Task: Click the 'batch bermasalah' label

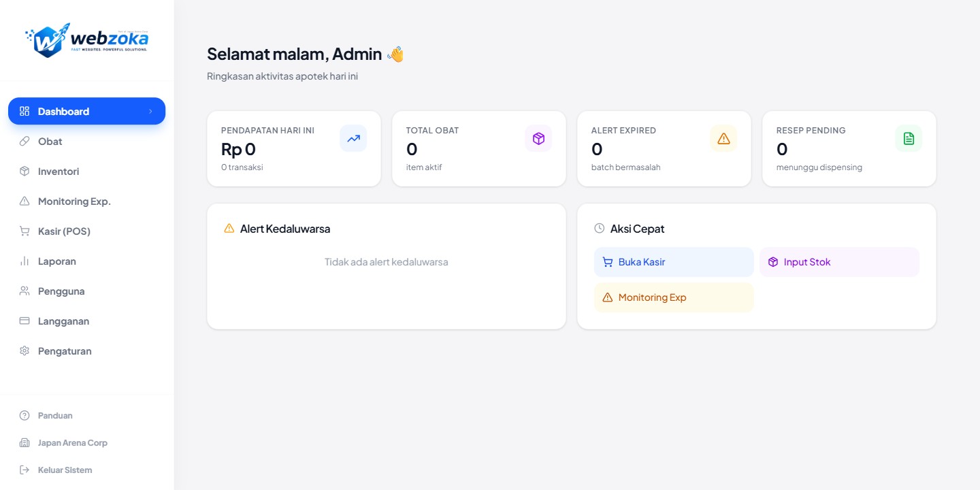Action: [x=626, y=167]
